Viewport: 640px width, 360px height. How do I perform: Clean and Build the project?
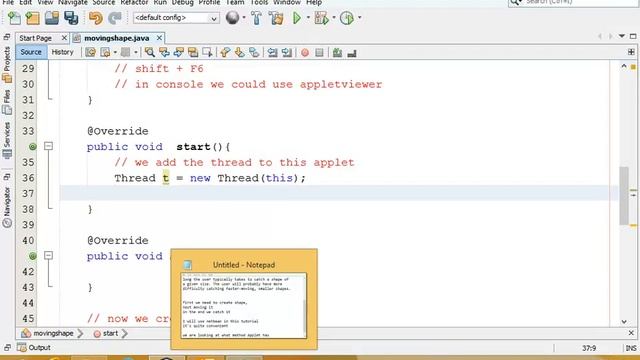[x=276, y=18]
